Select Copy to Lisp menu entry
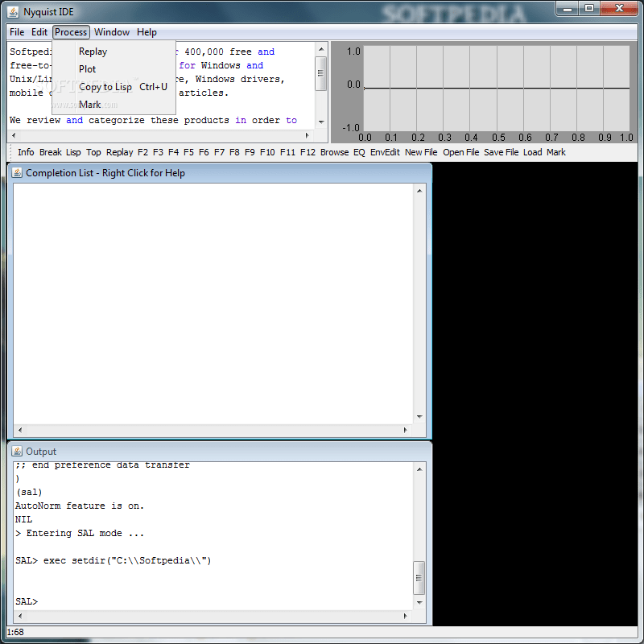Image resolution: width=644 pixels, height=644 pixels. 114,87
